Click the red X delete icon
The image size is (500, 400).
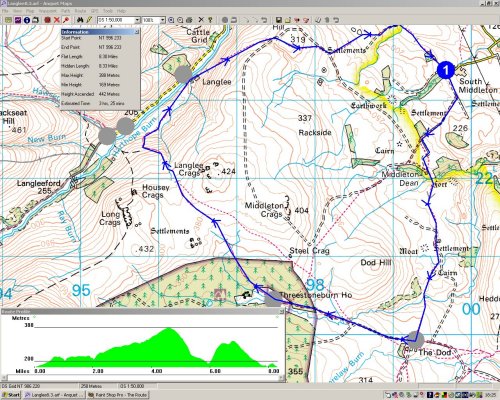click(x=57, y=20)
